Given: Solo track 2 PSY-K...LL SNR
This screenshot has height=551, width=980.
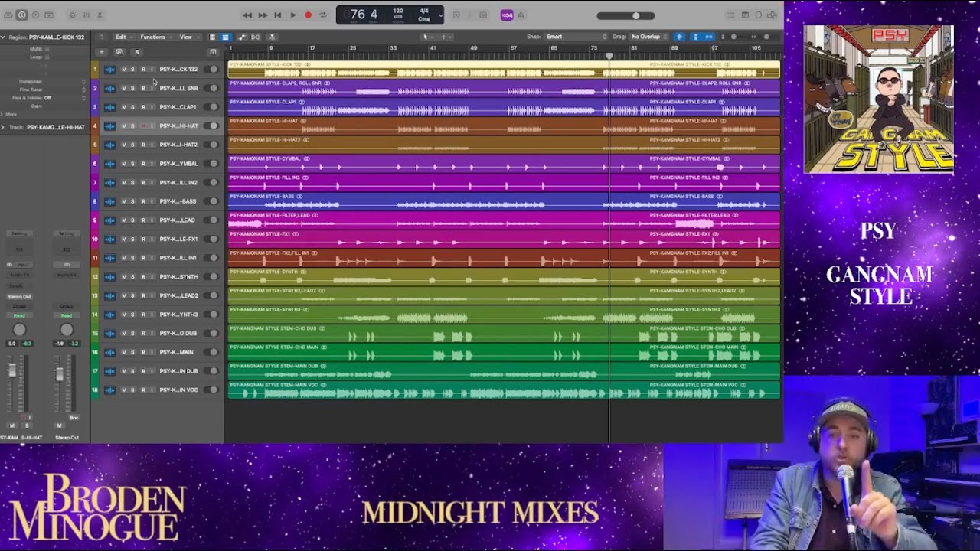Looking at the screenshot, I should (132, 88).
